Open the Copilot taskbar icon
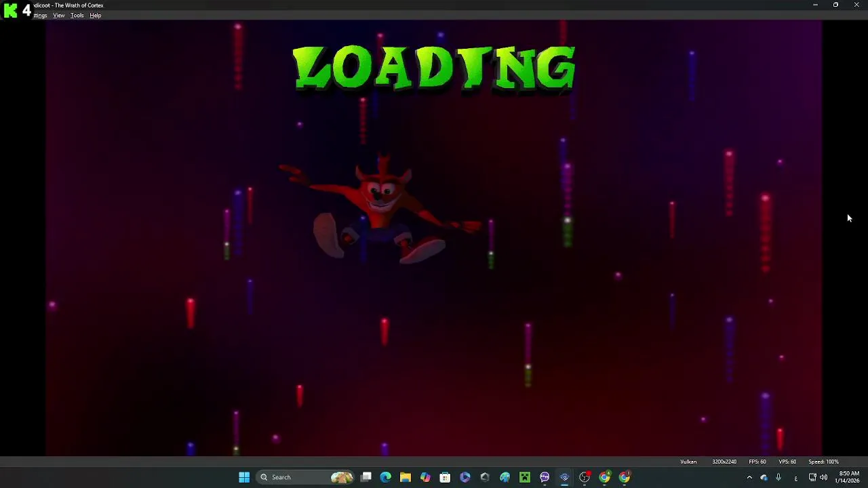Image resolution: width=868 pixels, height=488 pixels. (x=425, y=477)
